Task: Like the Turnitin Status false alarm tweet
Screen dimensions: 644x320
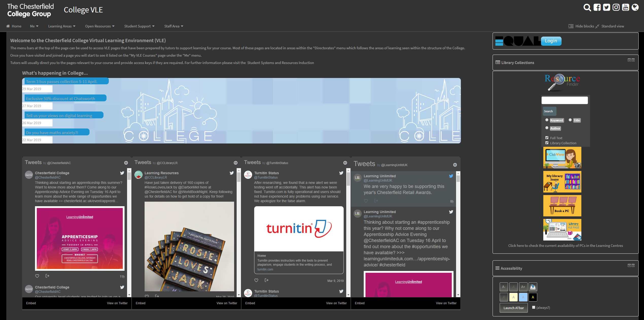Action: [256, 280]
